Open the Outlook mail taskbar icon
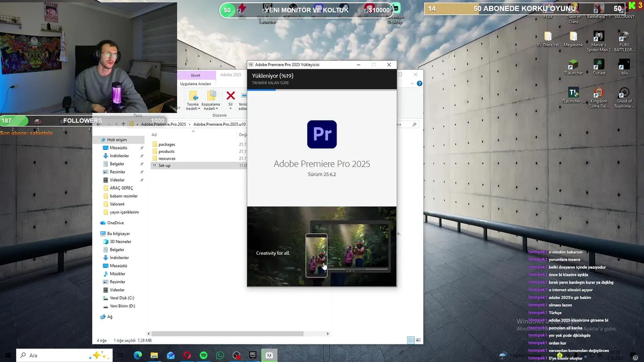The height and width of the screenshot is (362, 644). (171, 355)
